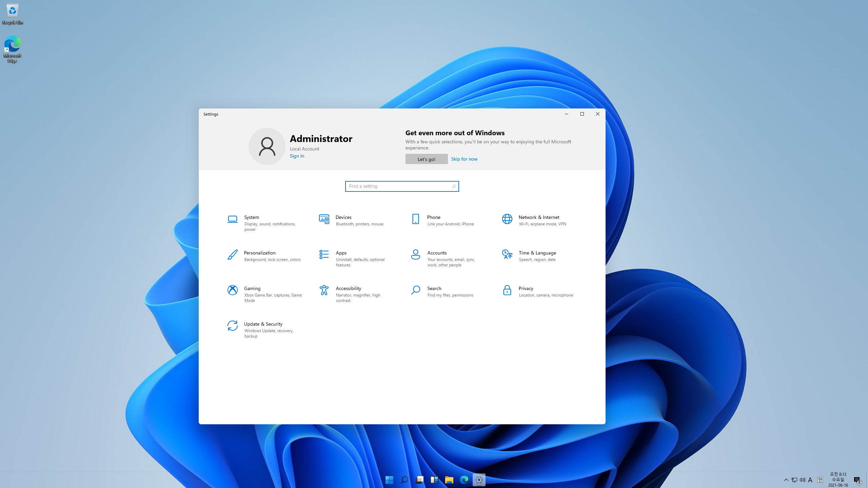Open the Start menu on the taskbar
Image resolution: width=868 pixels, height=488 pixels.
pyautogui.click(x=389, y=480)
